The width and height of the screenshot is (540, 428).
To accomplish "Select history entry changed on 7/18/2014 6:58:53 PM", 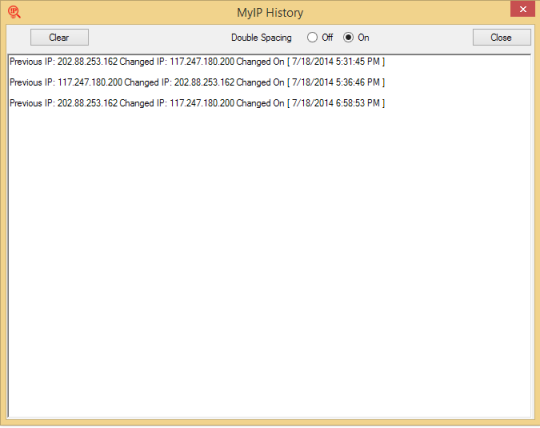I will [x=197, y=103].
